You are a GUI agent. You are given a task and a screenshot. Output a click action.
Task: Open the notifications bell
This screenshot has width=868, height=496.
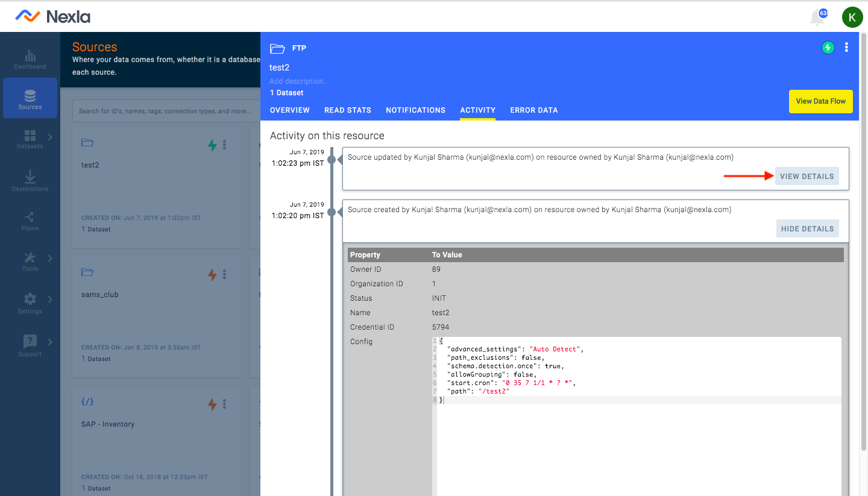(x=817, y=17)
